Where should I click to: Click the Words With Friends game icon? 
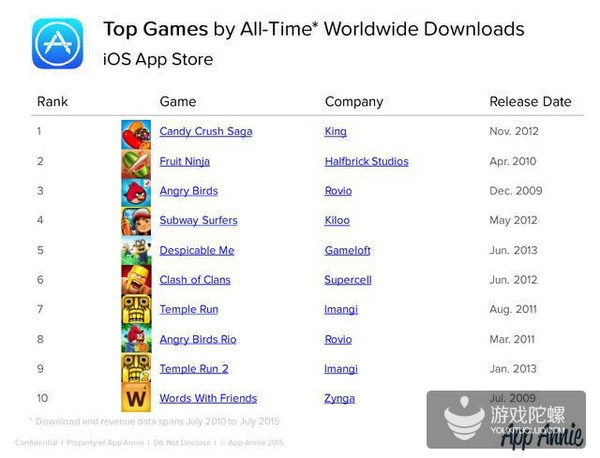pos(136,399)
